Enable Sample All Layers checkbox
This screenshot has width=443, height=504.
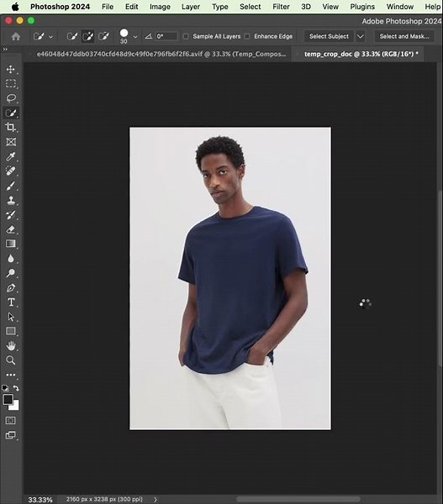click(x=186, y=36)
